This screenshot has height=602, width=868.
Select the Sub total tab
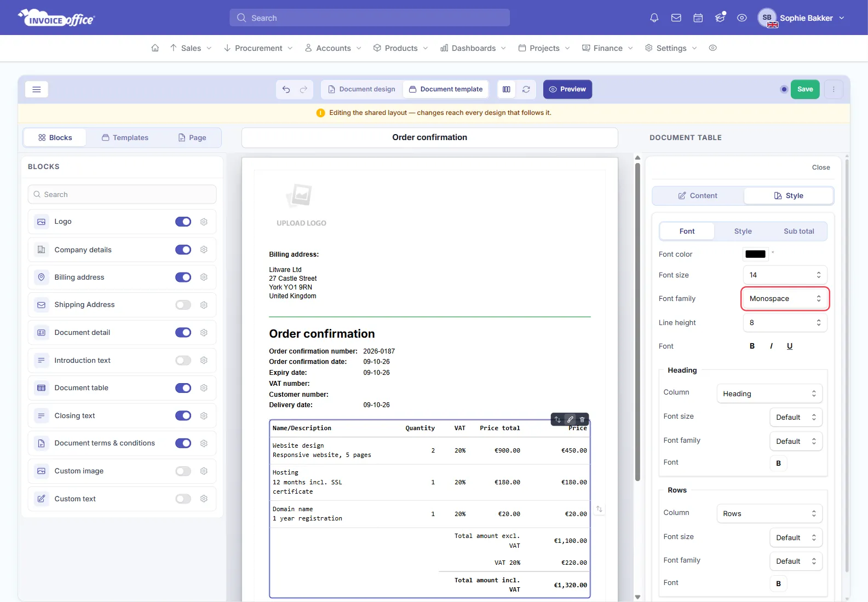pos(798,231)
